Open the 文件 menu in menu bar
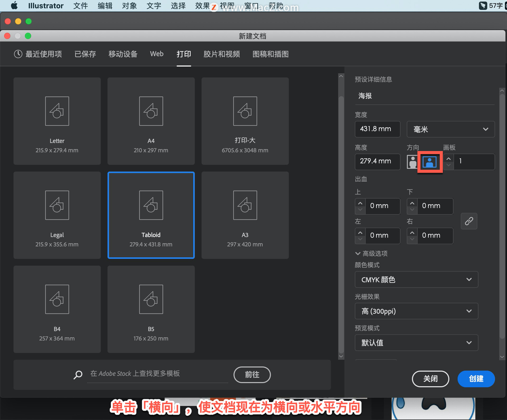The height and width of the screenshot is (420, 507). point(80,6)
